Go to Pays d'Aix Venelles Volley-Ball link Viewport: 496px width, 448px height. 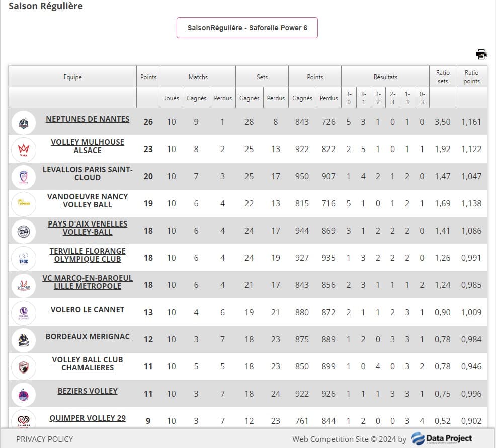[x=88, y=228]
